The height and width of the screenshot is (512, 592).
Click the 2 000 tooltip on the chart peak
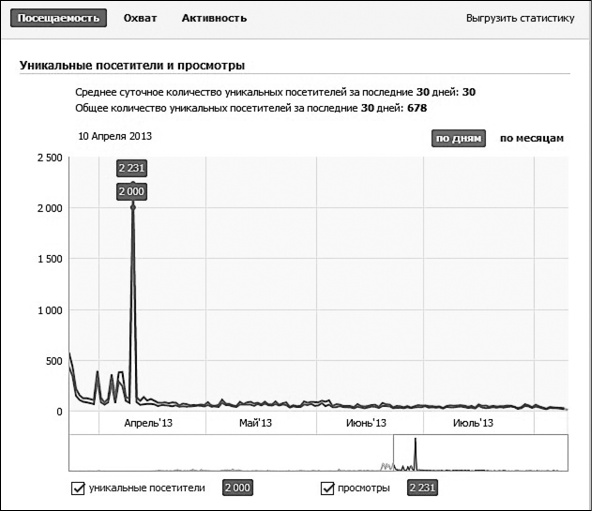[131, 191]
